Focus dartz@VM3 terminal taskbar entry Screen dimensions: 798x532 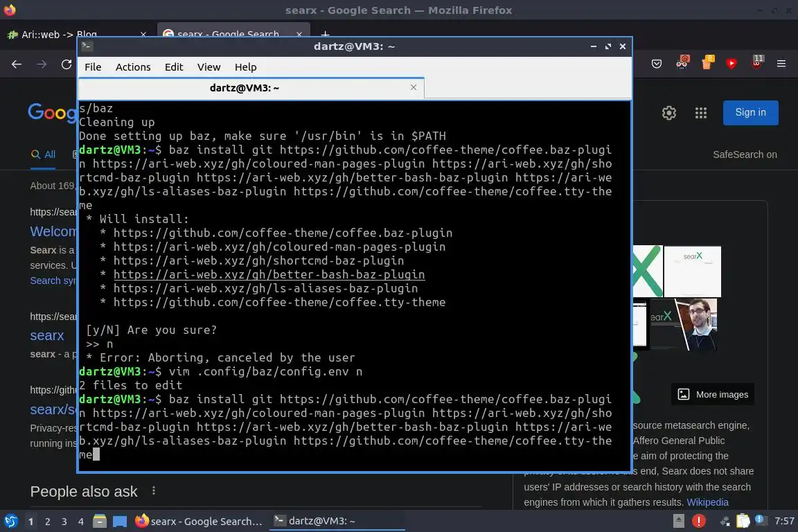point(337,521)
